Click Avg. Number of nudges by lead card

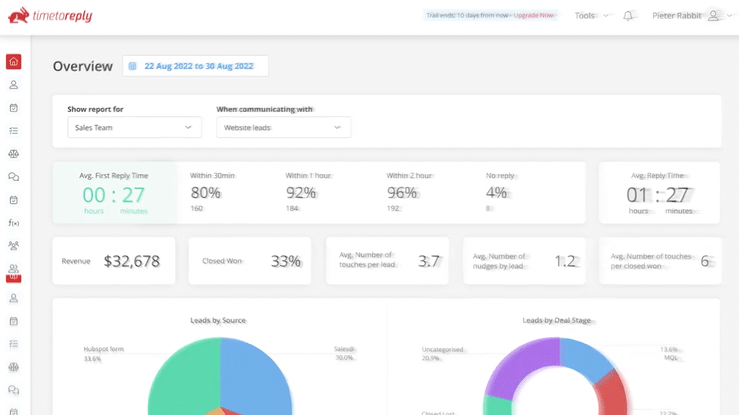pos(524,260)
